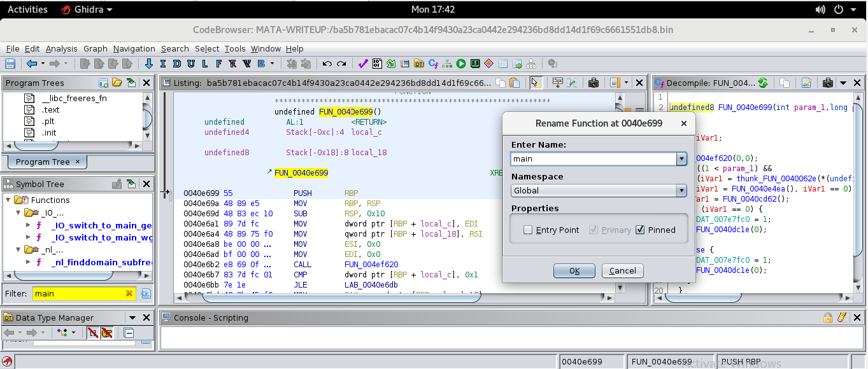Image resolution: width=868 pixels, height=369 pixels.
Task: Open the Enter Name combo box dropdown
Action: point(681,159)
